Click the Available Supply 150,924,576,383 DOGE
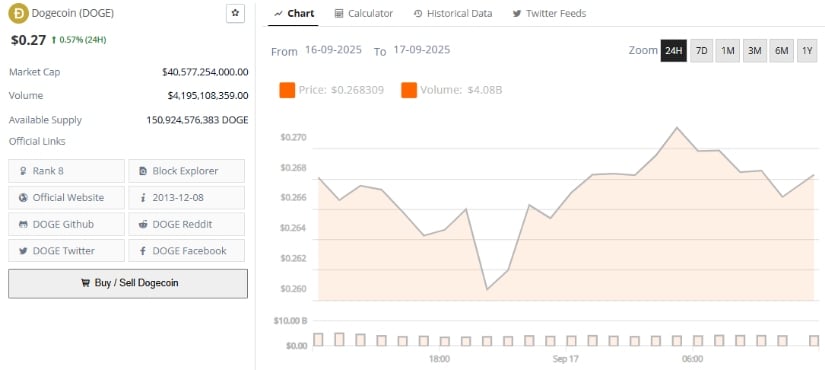This screenshot has height=370, width=825. pyautogui.click(x=197, y=120)
